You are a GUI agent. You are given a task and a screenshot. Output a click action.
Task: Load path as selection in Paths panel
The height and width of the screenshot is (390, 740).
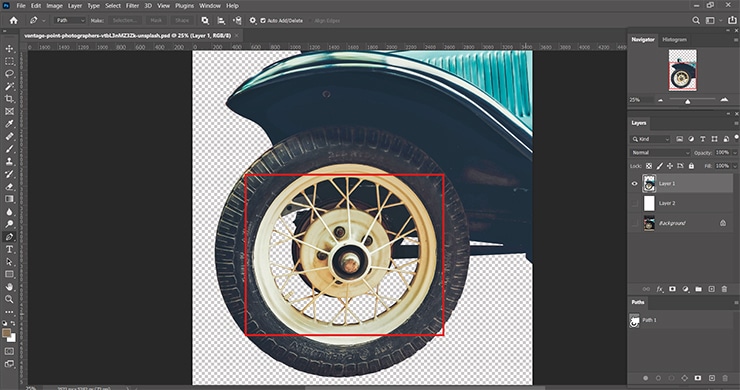[671, 378]
